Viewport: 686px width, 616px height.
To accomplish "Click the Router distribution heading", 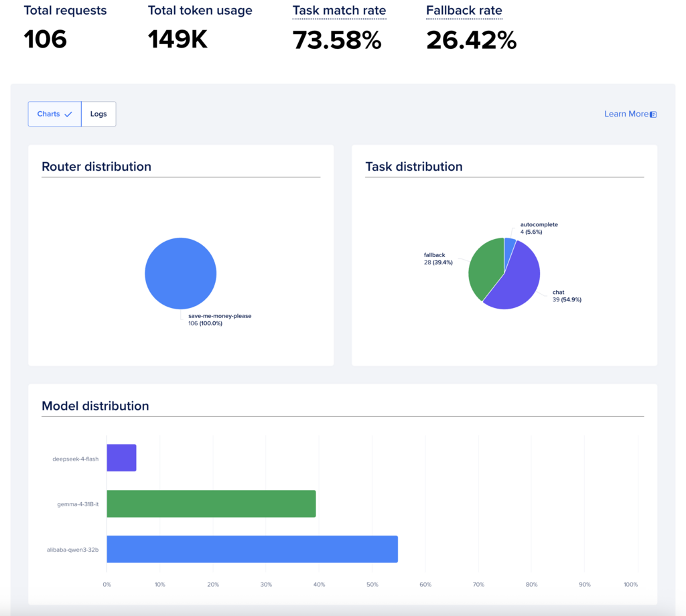I will pos(96,167).
